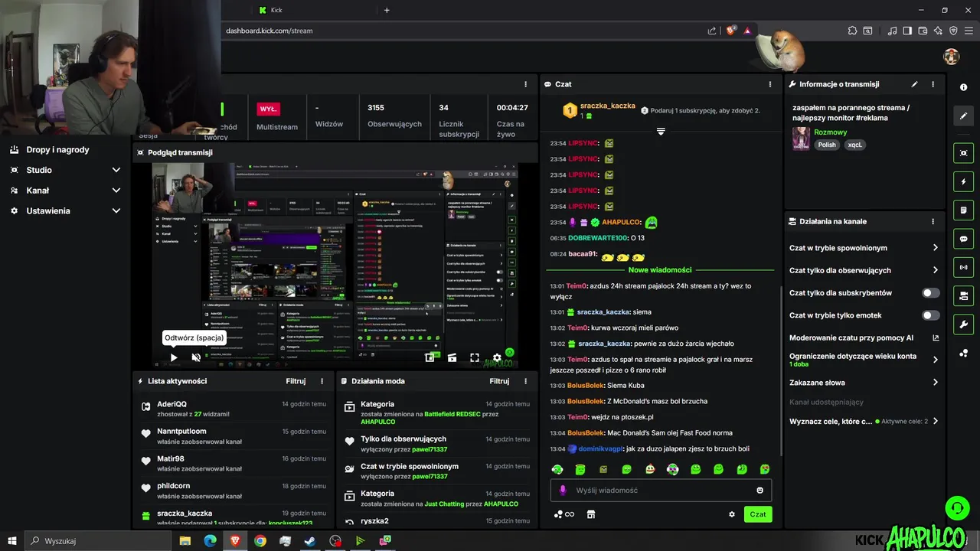Open Dropy i nagrody sidebar item
Viewport: 980px width, 551px height.
pyautogui.click(x=57, y=150)
